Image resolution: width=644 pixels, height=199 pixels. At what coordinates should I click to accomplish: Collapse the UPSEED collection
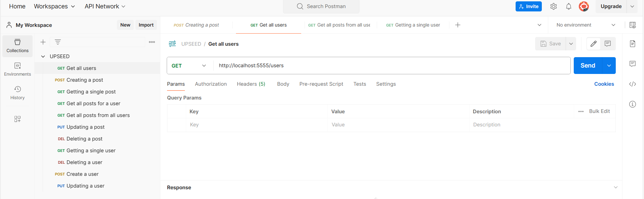43,56
